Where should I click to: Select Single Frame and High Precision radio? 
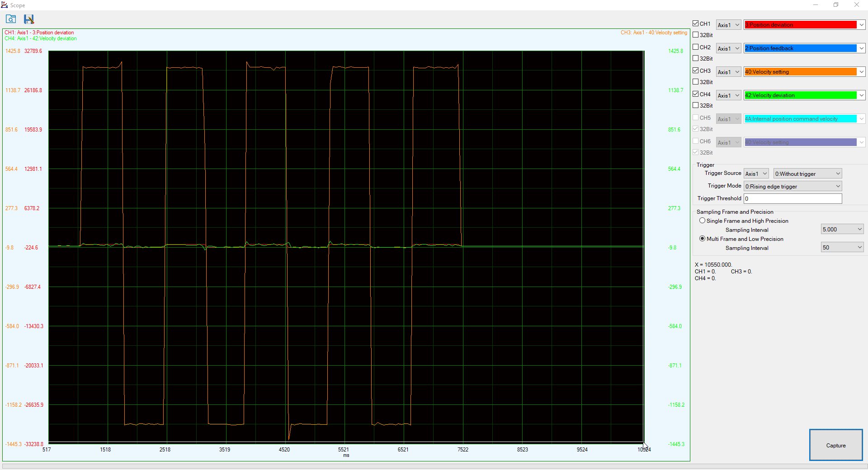[702, 221]
